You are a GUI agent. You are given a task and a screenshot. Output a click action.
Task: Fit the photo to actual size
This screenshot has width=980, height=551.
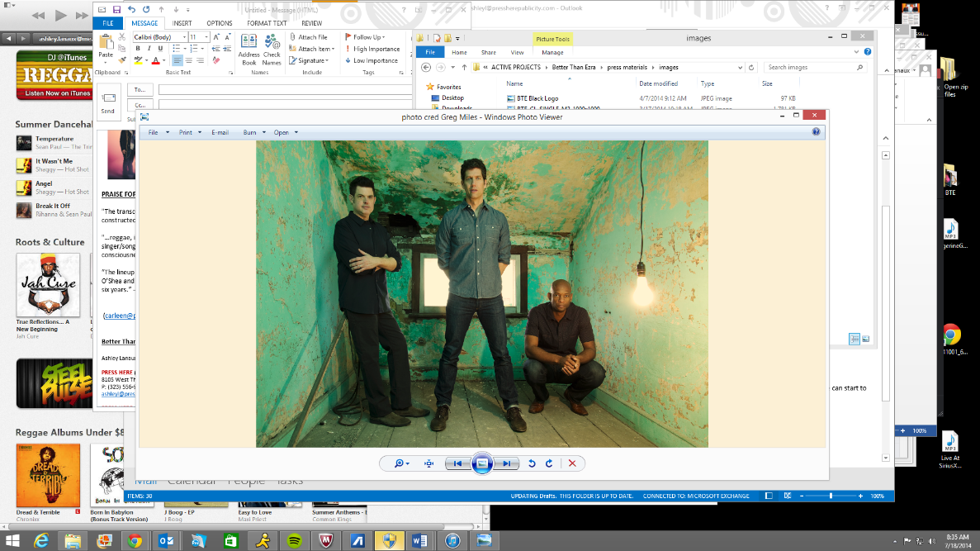tap(429, 463)
